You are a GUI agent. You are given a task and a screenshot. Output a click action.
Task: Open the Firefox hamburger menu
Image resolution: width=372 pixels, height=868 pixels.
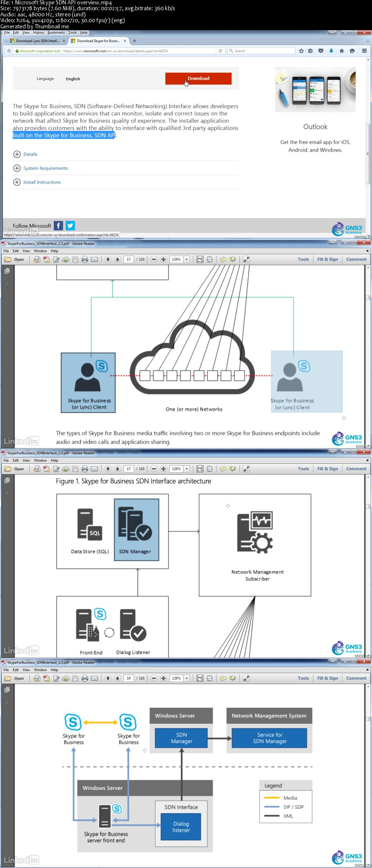point(364,51)
